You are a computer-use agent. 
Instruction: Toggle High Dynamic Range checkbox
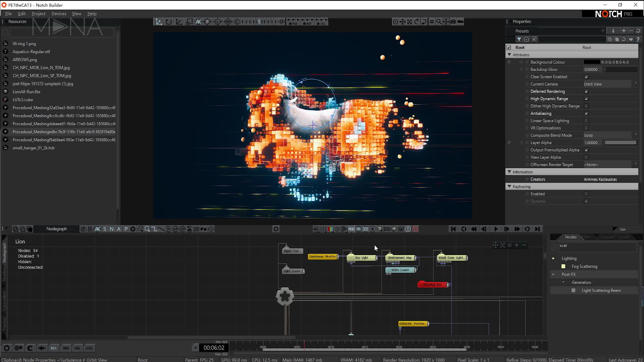coord(586,99)
